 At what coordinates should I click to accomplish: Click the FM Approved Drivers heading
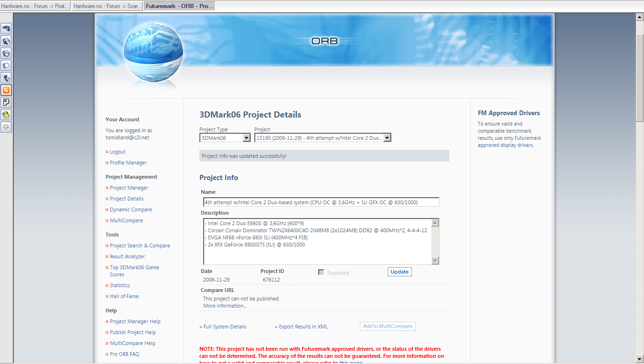(509, 113)
